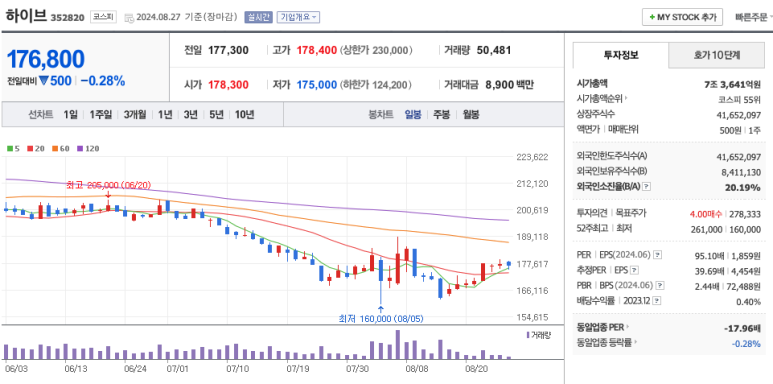773x384 pixels.
Task: Click the 거래량 value 50,481
Action: (494, 50)
